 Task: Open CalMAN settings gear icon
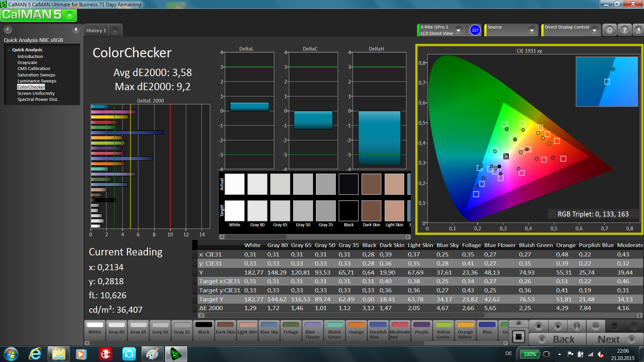pyautogui.click(x=609, y=30)
